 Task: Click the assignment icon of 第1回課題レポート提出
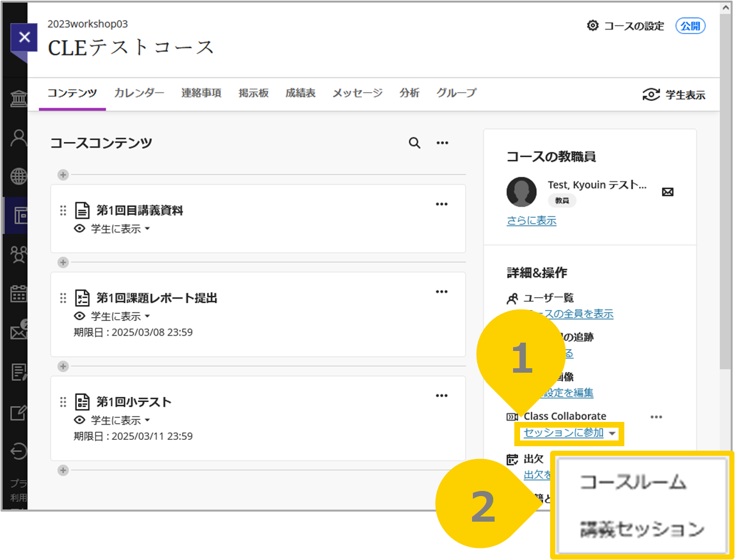pyautogui.click(x=83, y=298)
